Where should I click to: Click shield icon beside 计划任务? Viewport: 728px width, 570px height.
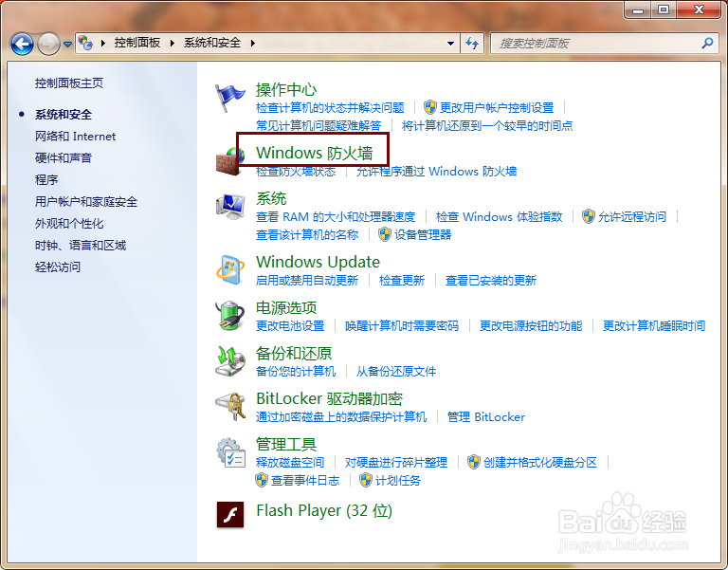[x=366, y=480]
